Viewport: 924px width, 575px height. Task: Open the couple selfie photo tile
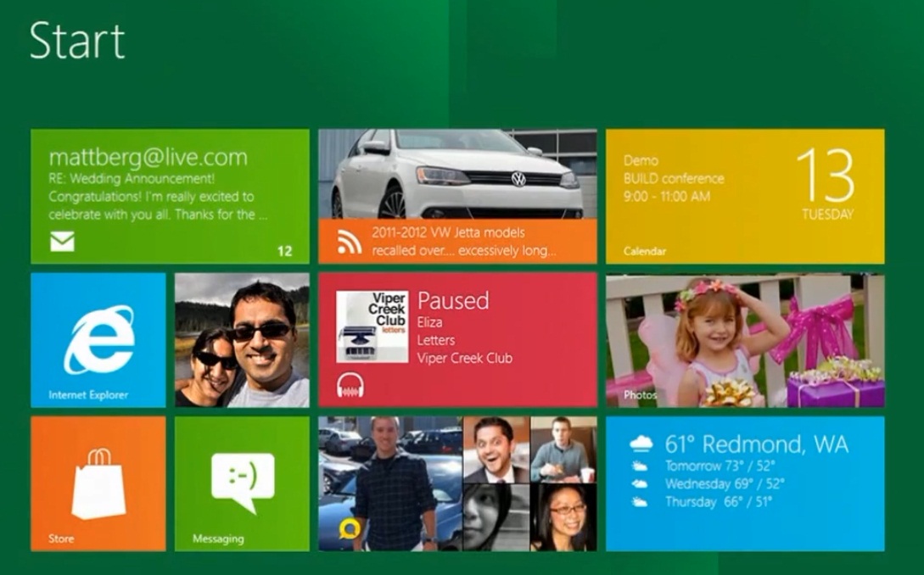click(x=242, y=340)
